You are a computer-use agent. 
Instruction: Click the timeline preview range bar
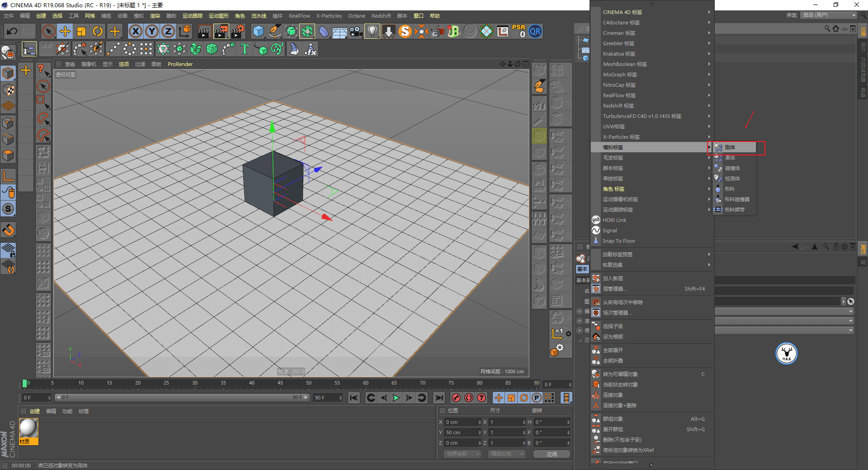tap(182, 398)
